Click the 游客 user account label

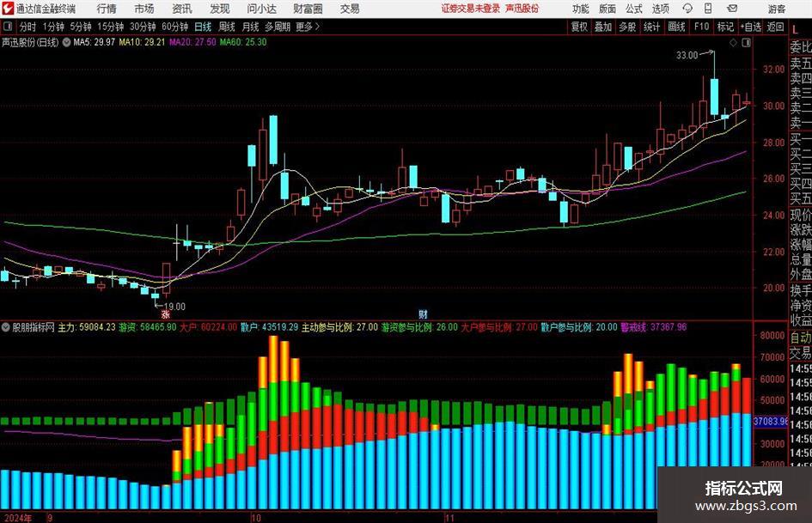pyautogui.click(x=777, y=9)
